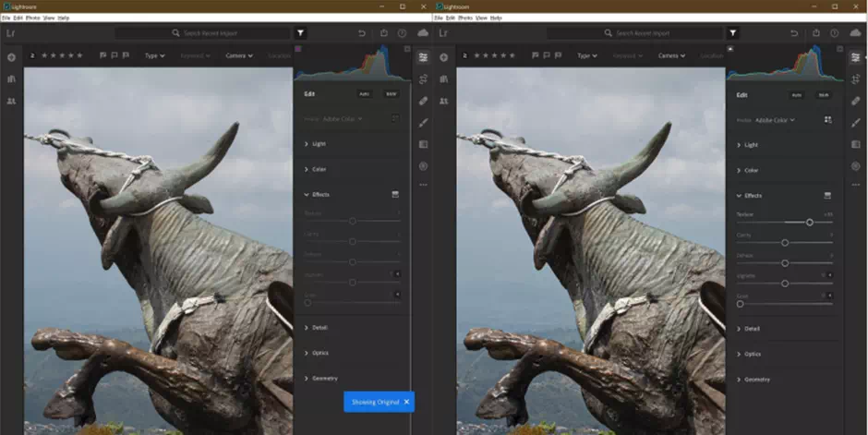Open the Type filter dropdown in left window
Image resolution: width=868 pixels, height=435 pixels.
pyautogui.click(x=154, y=55)
